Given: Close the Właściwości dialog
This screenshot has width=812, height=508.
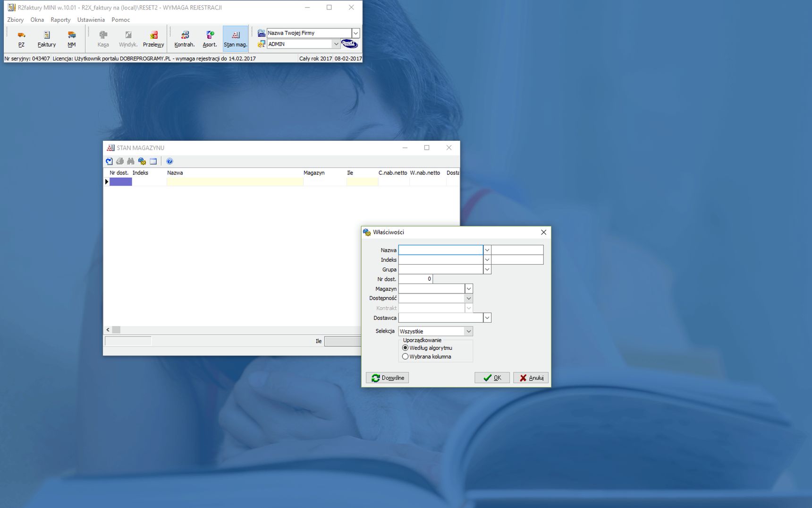Looking at the screenshot, I should (x=543, y=232).
